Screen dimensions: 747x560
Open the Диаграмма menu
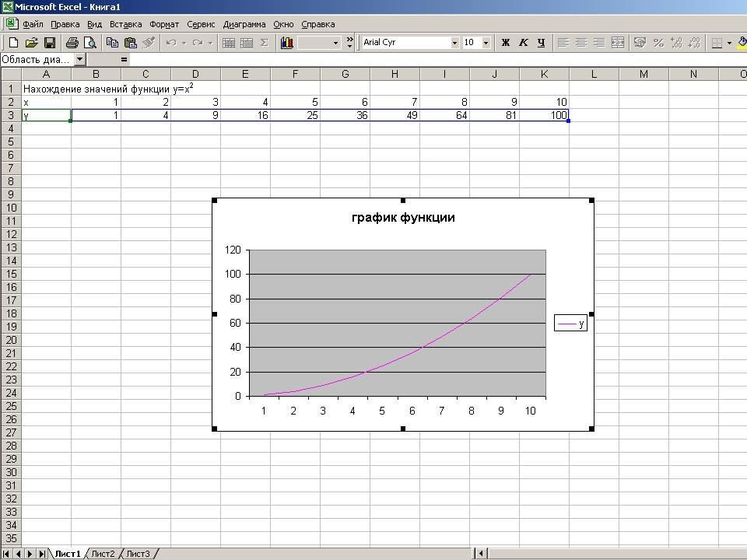point(244,24)
